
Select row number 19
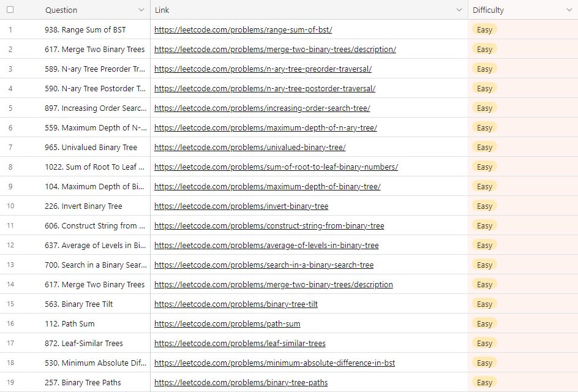[x=10, y=382]
